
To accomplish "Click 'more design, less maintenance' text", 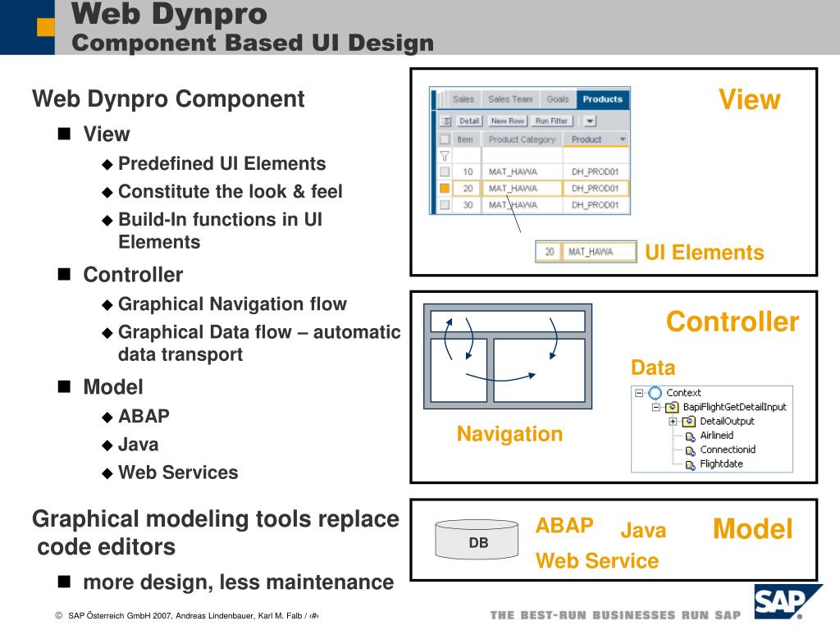I will point(239,582).
